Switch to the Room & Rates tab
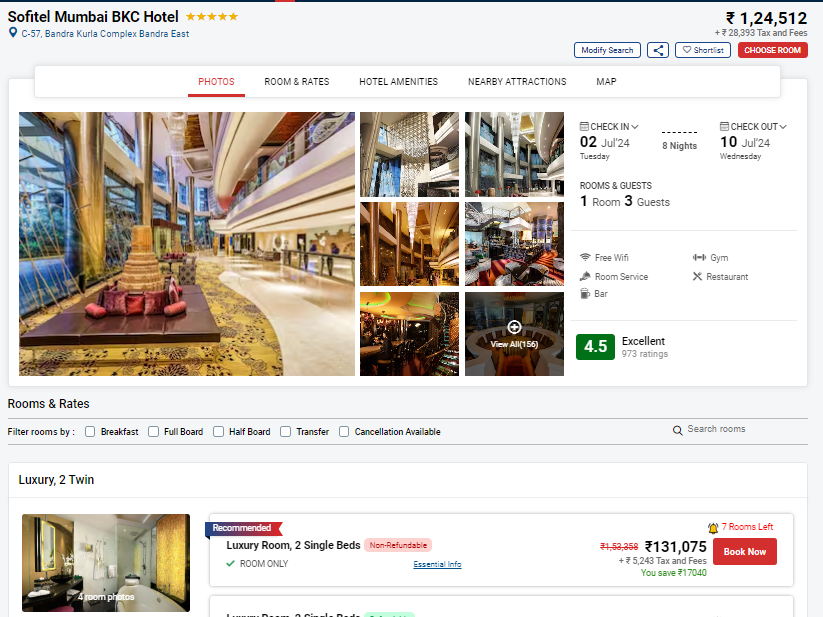Image resolution: width=823 pixels, height=617 pixels. [x=297, y=82]
